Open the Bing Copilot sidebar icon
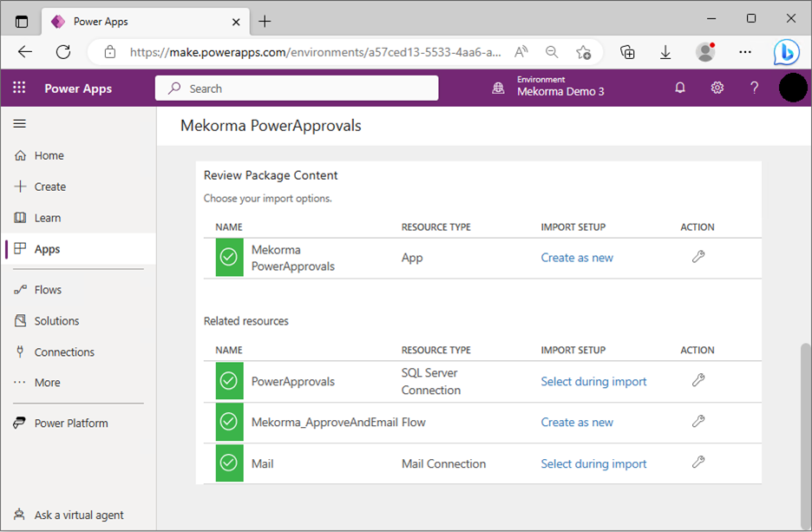812x532 pixels. pyautogui.click(x=786, y=52)
